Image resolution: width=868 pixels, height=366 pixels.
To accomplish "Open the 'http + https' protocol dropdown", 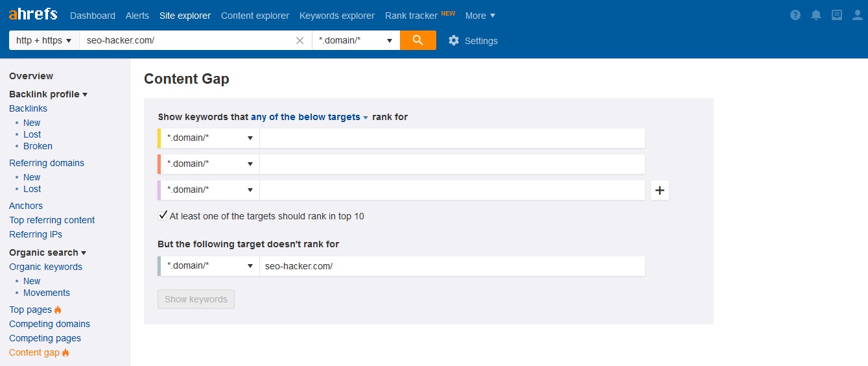I will click(43, 40).
